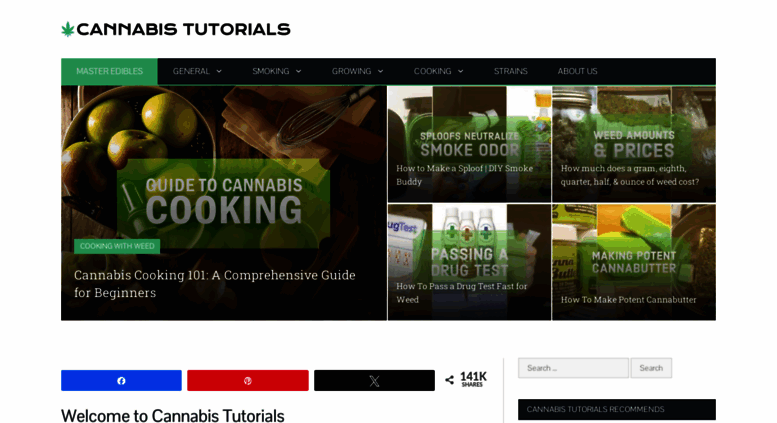Read how much a gram of weed costs
Screen dimensions: 777x423
[630, 175]
